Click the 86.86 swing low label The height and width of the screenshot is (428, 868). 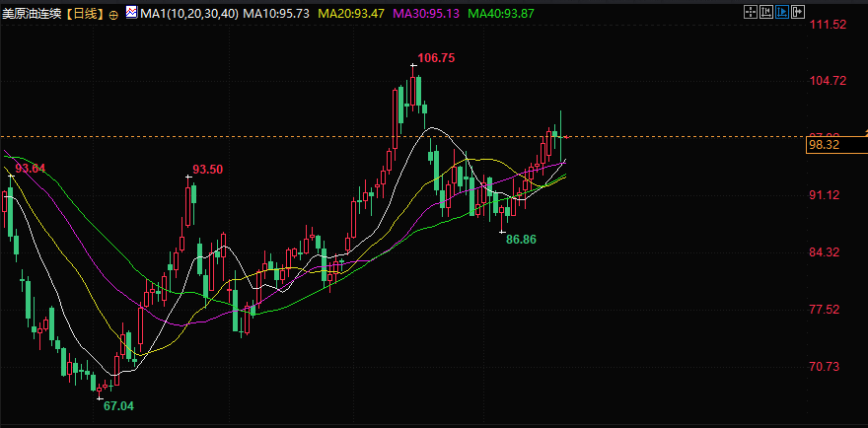click(x=521, y=240)
